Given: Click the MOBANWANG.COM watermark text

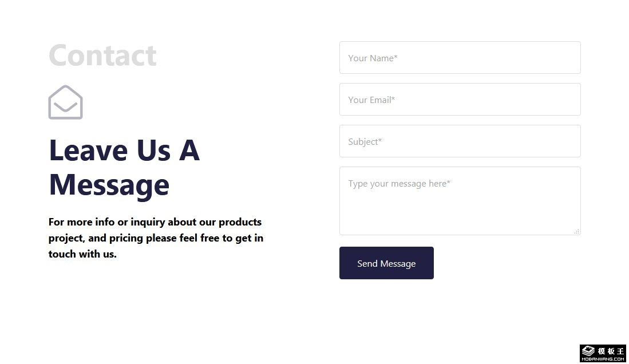Looking at the screenshot, I should tap(603, 359).
